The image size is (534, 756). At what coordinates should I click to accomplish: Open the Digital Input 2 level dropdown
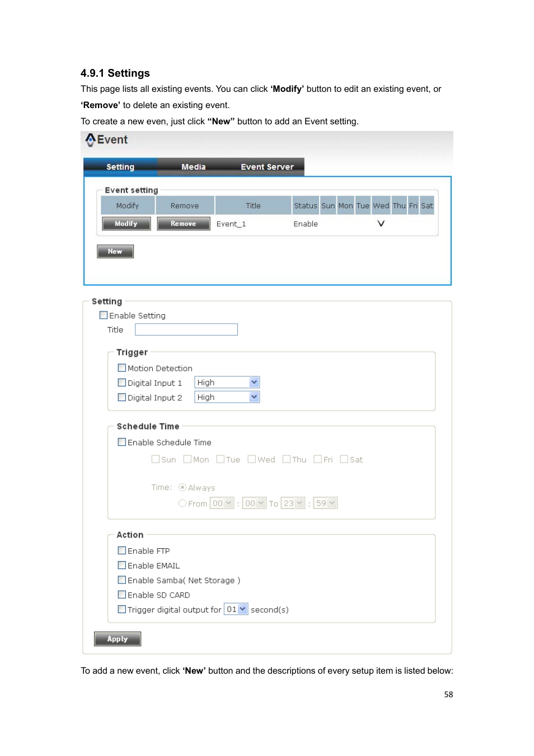[227, 397]
